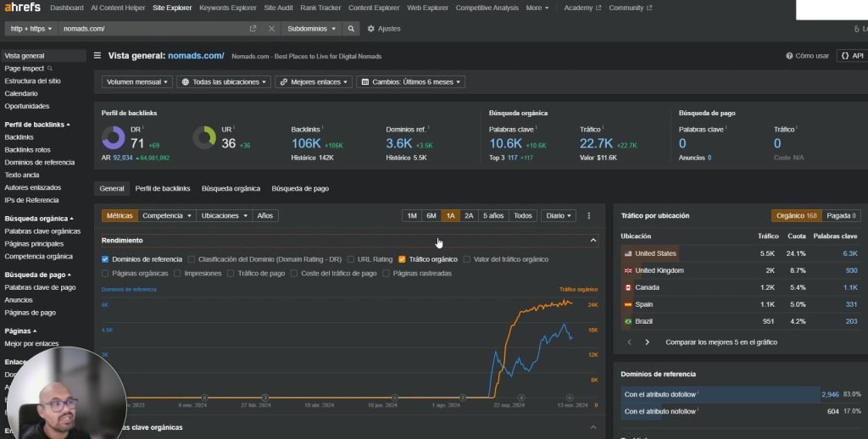The width and height of the screenshot is (868, 439).
Task: Click Comparar los mejores 5 en el gráfico
Action: tap(721, 342)
